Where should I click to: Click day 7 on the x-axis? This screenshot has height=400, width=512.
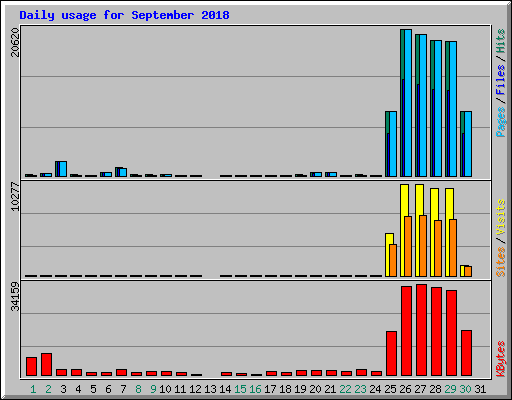123,389
